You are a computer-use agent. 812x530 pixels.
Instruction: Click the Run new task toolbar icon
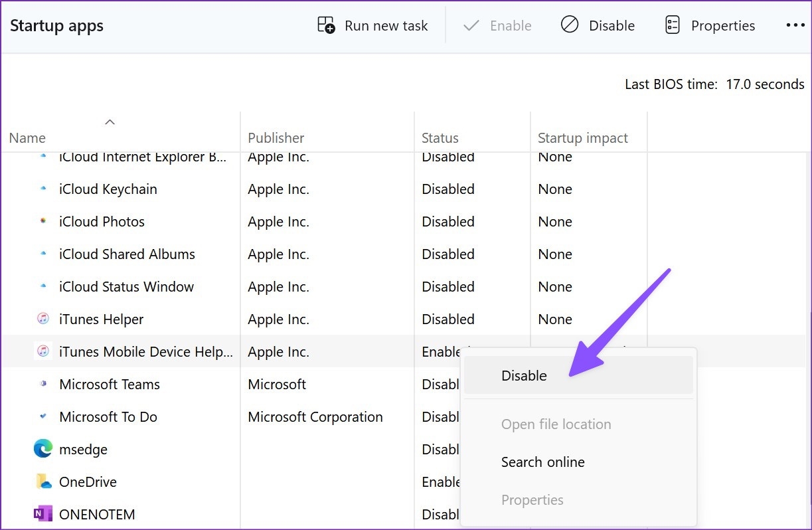326,25
